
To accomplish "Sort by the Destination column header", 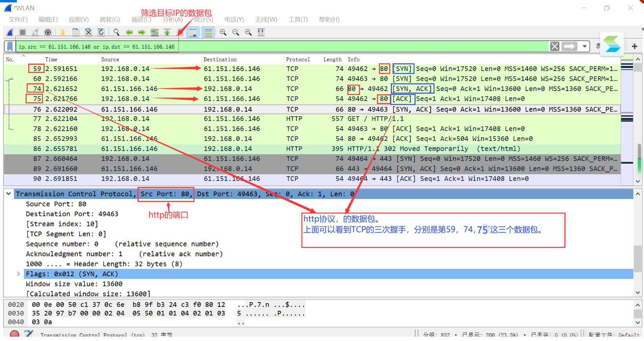I will 220,60.
